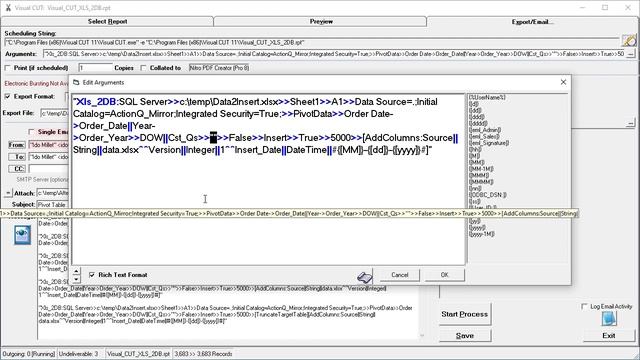Viewport: 640px width, 360px height.
Task: Enable Print (if scheduled) checkbox
Action: point(7,68)
